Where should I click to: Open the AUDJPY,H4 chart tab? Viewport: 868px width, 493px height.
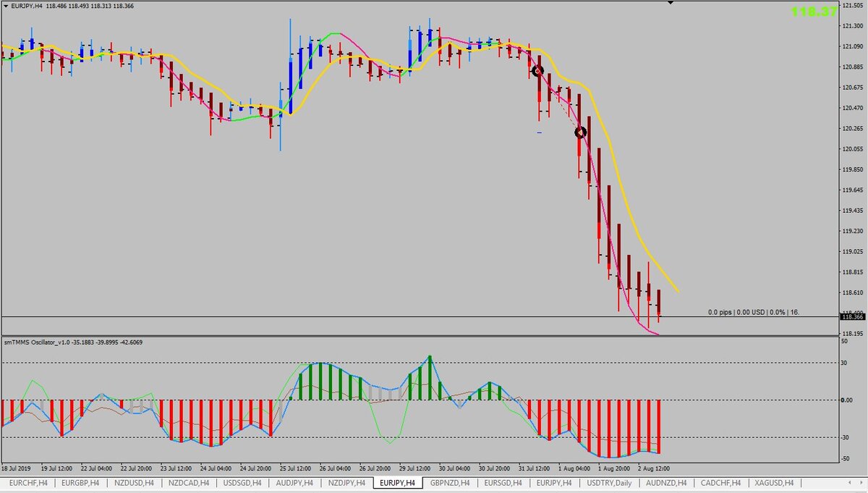tap(294, 483)
